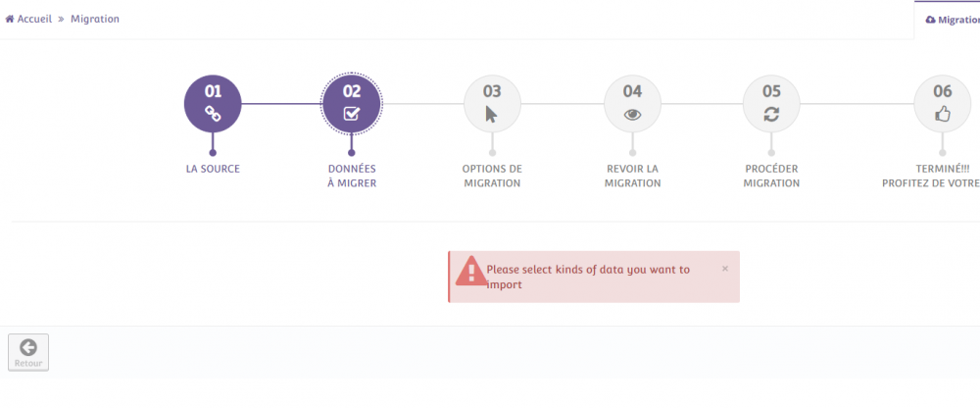
Task: Click the Migration breadcrumb link
Action: [x=95, y=19]
